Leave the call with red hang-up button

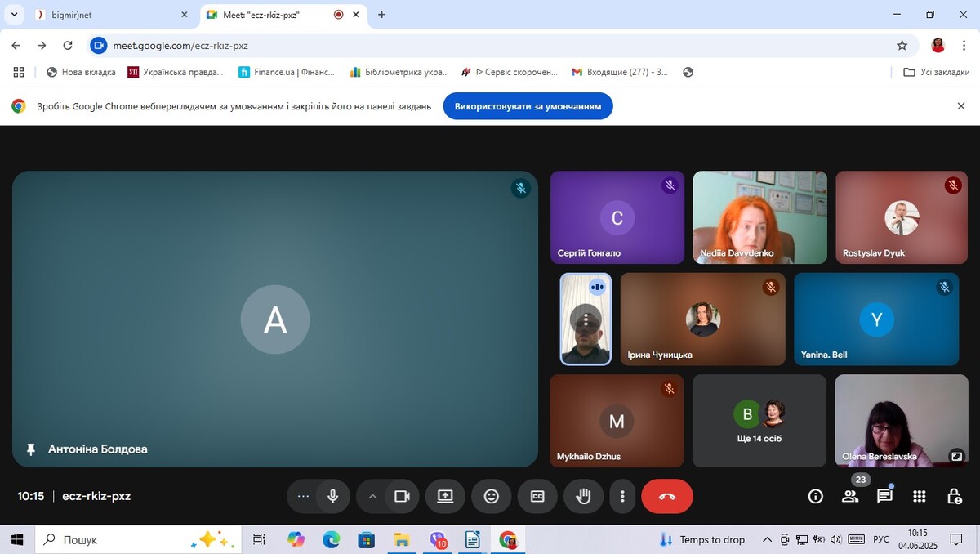coord(667,496)
